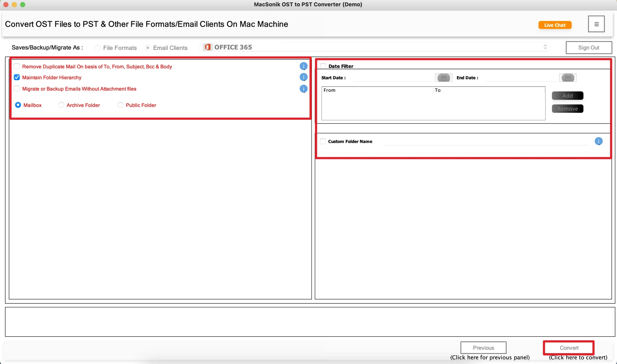Screen dimensions: 617x364
Task: Select File Formats radio option
Action: [x=98, y=48]
